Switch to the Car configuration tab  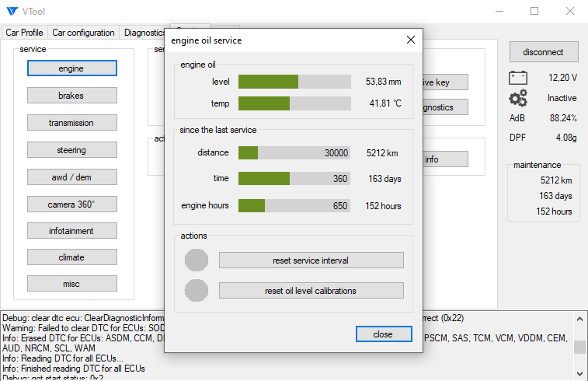[x=83, y=33]
